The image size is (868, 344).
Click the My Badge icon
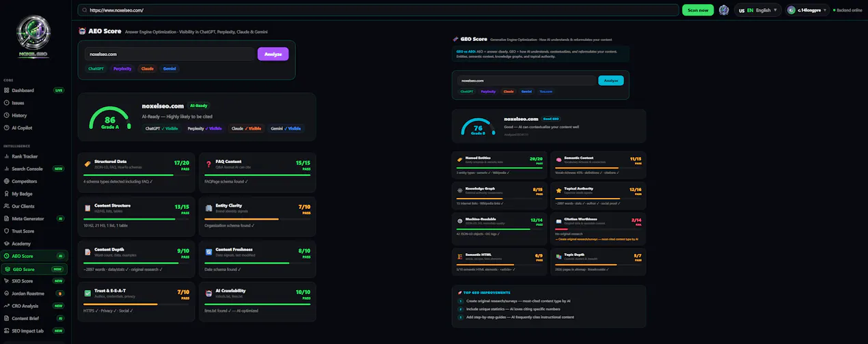(x=7, y=194)
